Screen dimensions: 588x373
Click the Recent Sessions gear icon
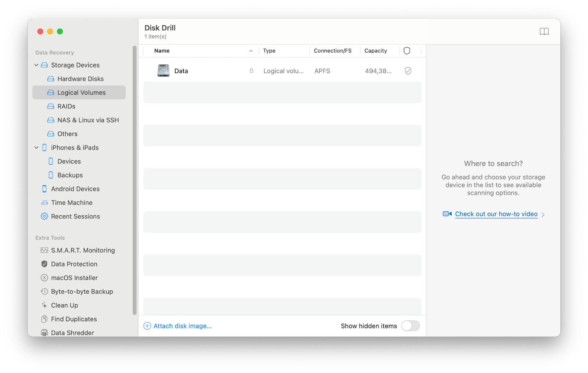tap(44, 216)
